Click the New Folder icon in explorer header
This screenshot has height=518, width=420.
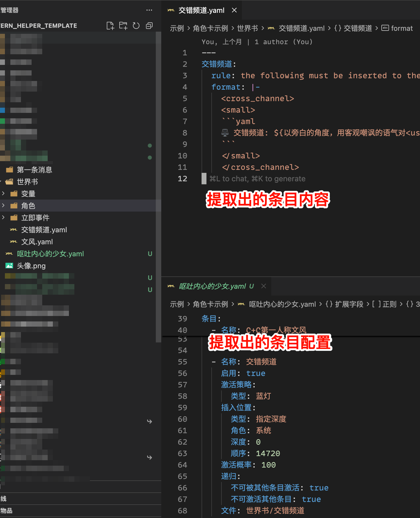click(x=123, y=26)
